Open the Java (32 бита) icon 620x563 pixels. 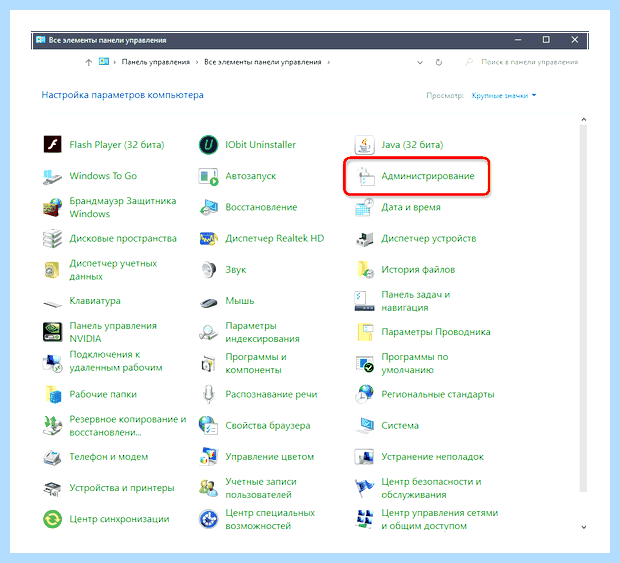364,145
